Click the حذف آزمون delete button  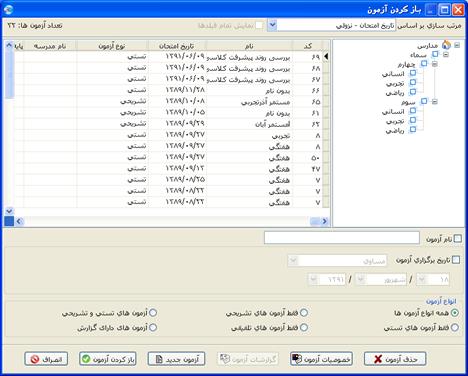pos(395,359)
